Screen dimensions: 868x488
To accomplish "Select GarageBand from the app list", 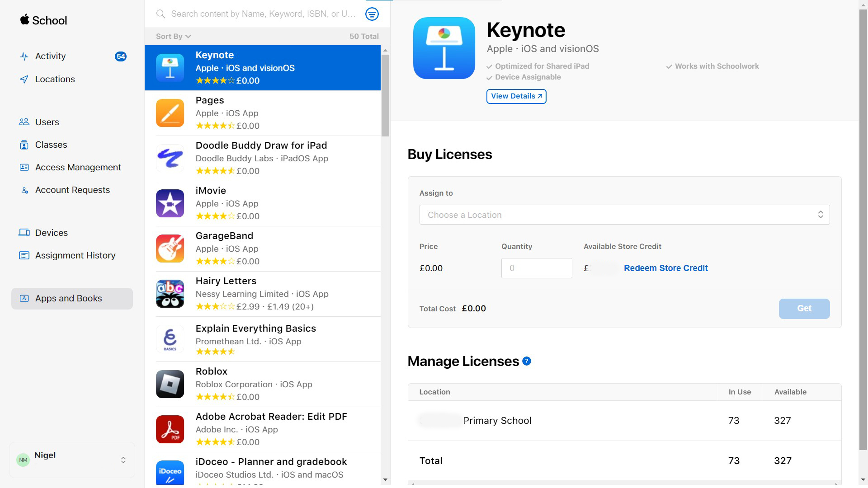I will pos(267,249).
